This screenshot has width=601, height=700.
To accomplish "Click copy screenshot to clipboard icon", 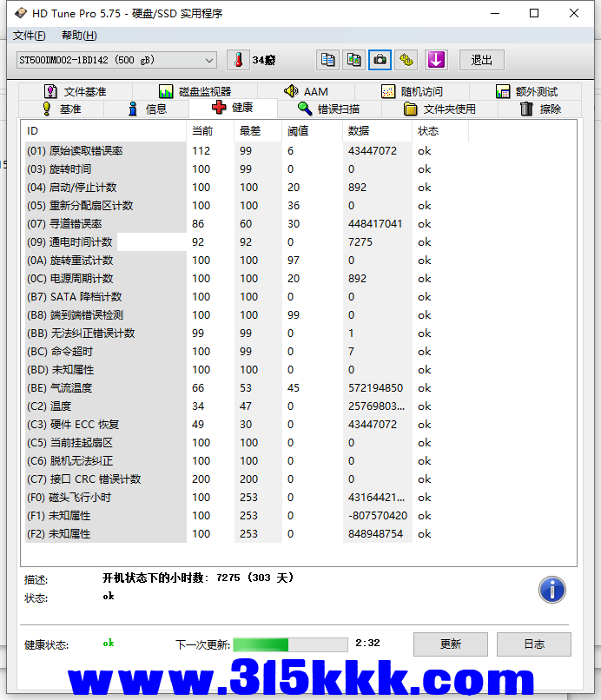I will 353,60.
